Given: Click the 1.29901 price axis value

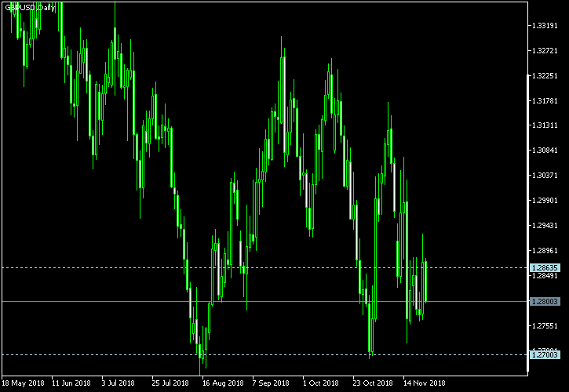Looking at the screenshot, I should click(545, 201).
